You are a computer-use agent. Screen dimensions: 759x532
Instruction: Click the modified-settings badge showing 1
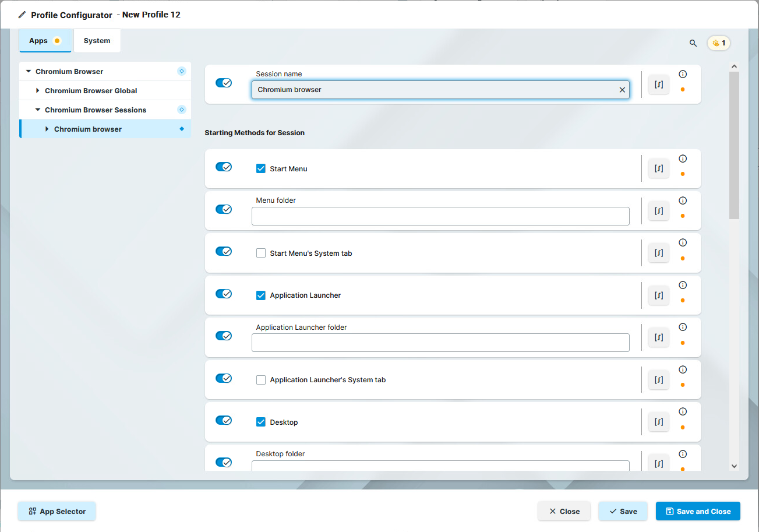[x=718, y=43]
